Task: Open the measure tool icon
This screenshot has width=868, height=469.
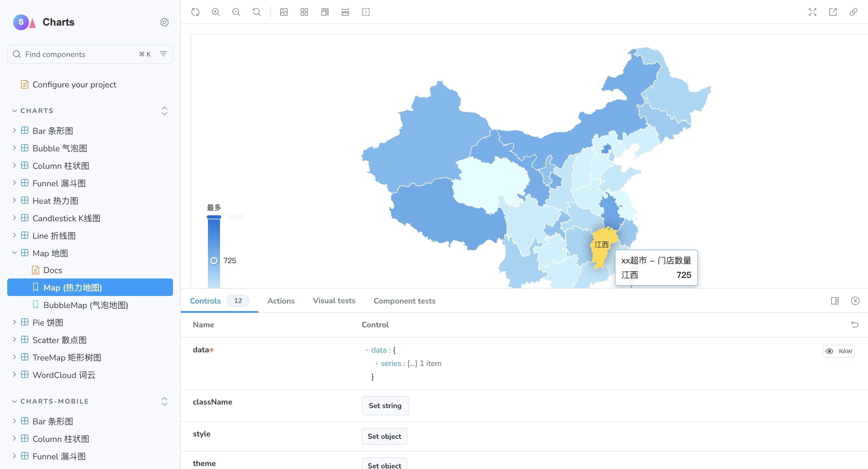Action: pos(345,12)
